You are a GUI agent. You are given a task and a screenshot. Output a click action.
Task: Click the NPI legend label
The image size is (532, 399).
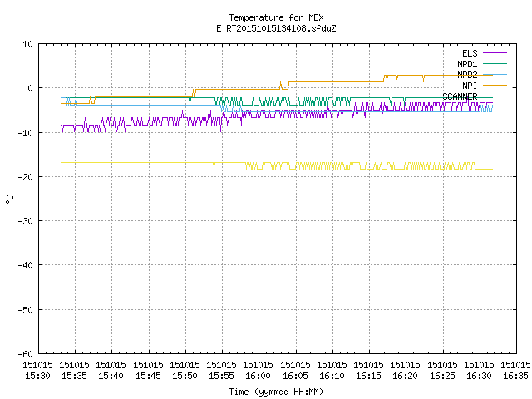470,86
